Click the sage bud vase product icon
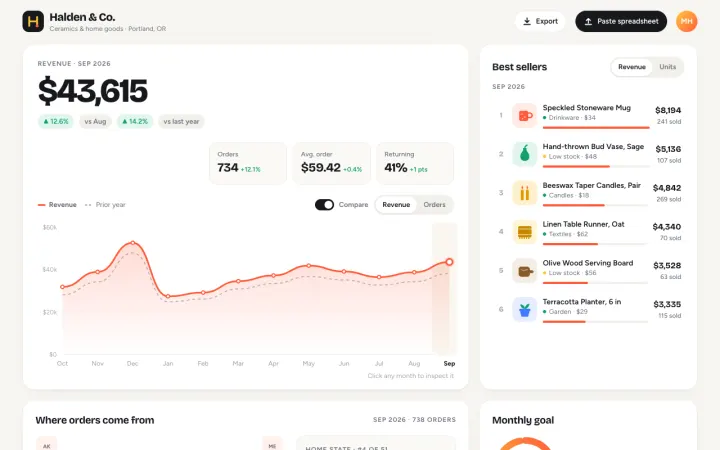Viewport: 720px width, 450px height. [x=524, y=154]
